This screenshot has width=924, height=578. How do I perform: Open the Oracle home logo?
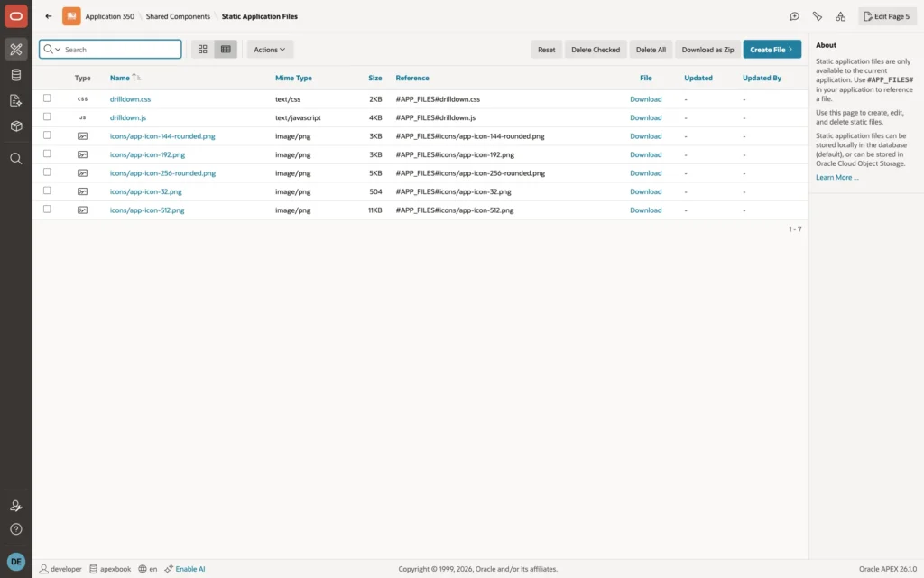pos(16,16)
